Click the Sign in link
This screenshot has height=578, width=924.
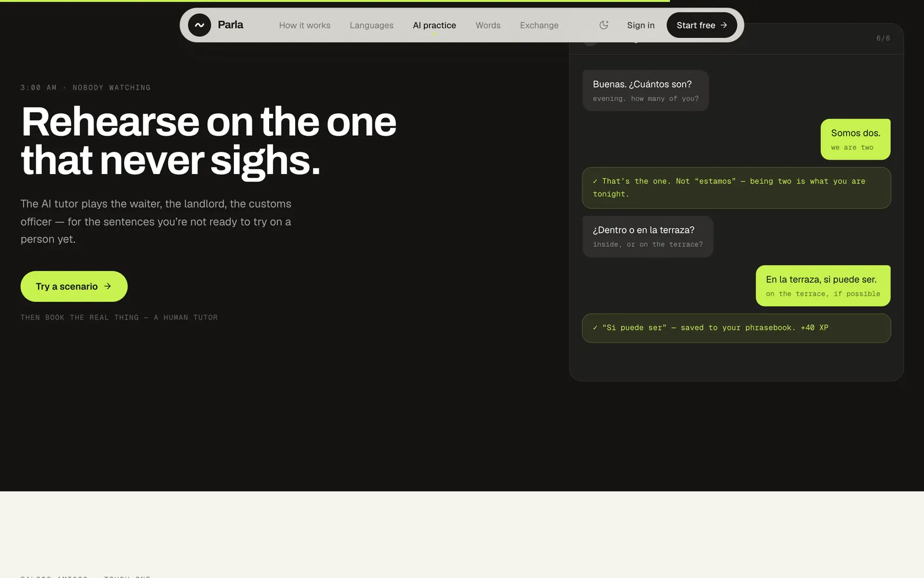640,25
